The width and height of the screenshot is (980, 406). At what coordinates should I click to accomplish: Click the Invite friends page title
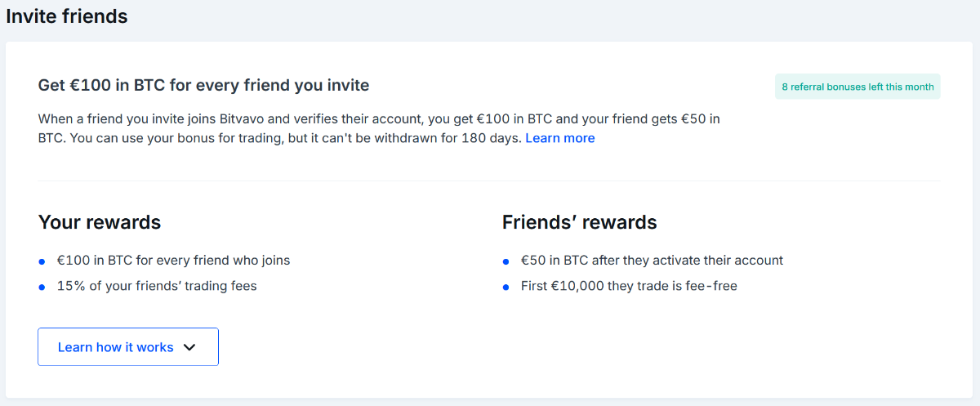(67, 16)
